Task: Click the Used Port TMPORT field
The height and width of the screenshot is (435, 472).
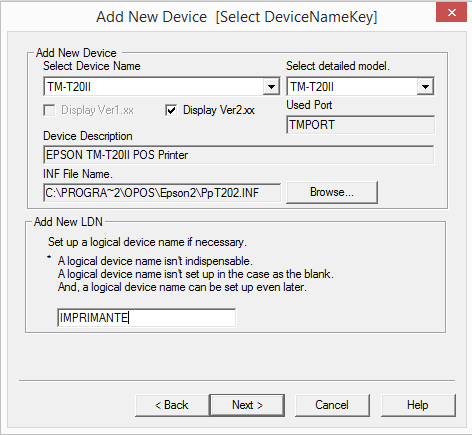Action: 360,125
